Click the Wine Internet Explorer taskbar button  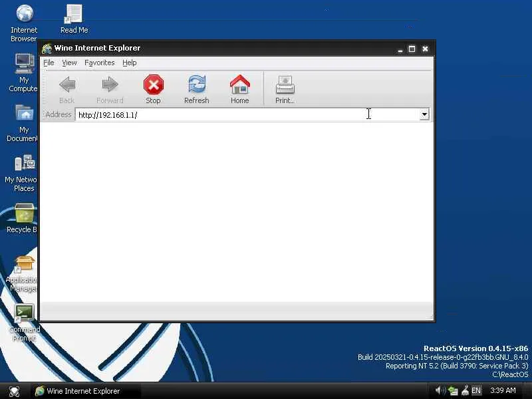tap(86, 391)
